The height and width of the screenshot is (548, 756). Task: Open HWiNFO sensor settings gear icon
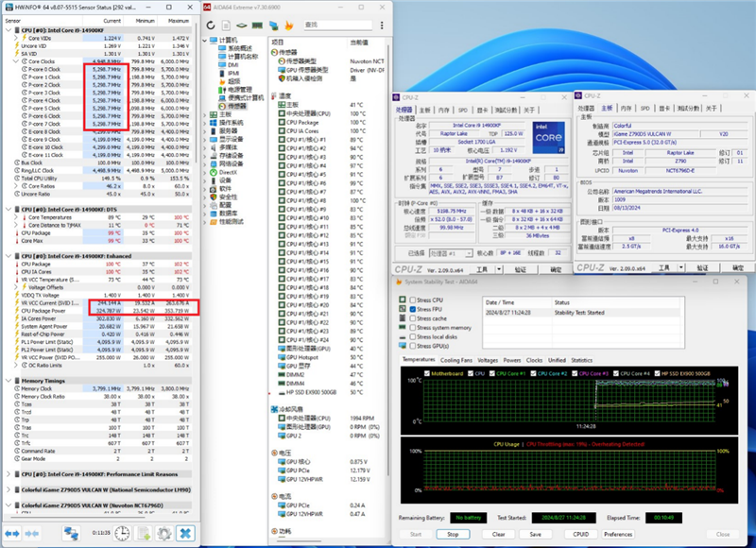click(163, 534)
